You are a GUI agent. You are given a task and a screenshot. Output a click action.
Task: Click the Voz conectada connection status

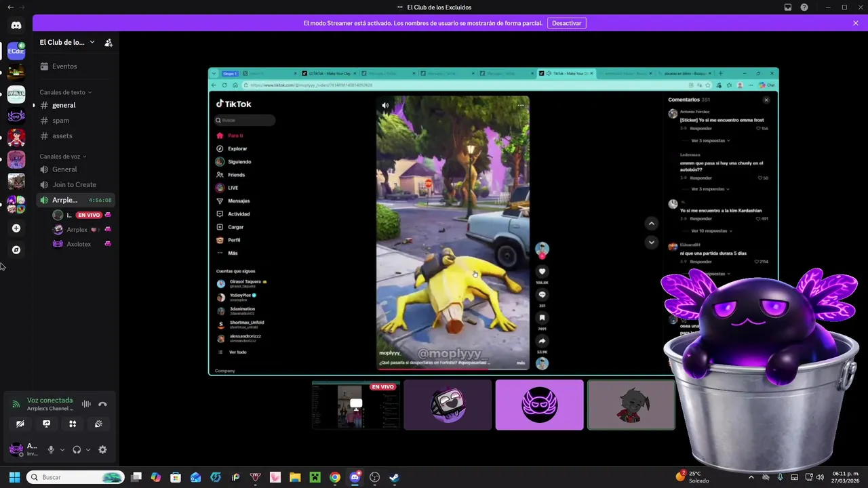[x=50, y=401]
